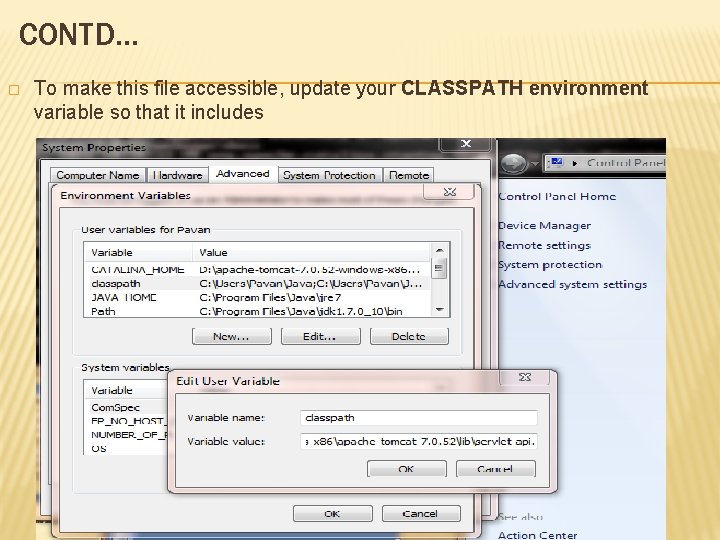Switch to the Remote tab

pyautogui.click(x=409, y=175)
